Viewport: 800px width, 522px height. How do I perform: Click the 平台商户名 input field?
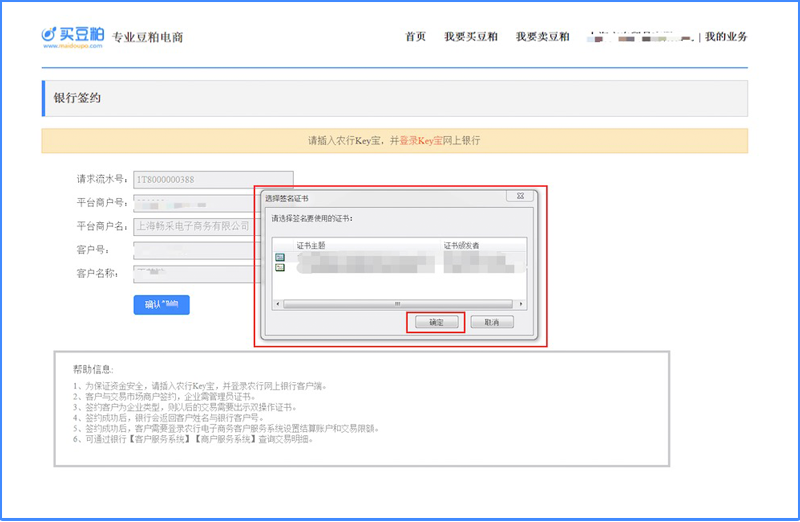tap(192, 226)
